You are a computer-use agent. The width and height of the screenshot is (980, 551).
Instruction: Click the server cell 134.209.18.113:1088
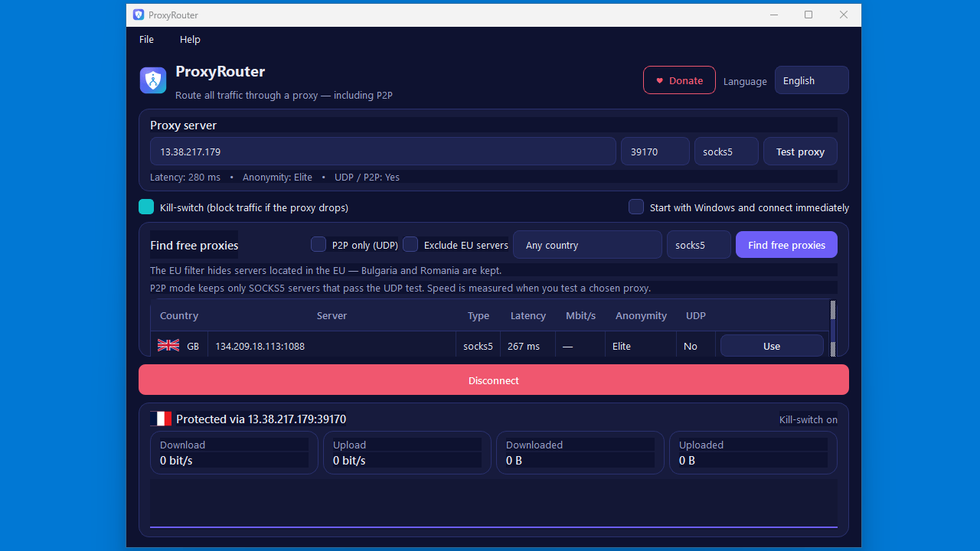[x=332, y=346]
